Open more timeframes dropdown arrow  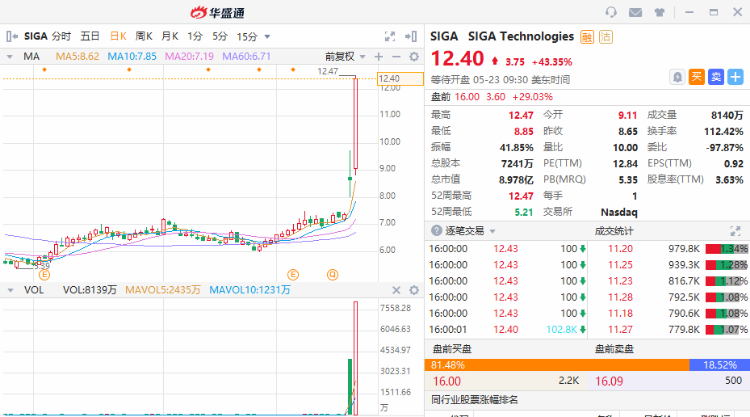pyautogui.click(x=267, y=37)
